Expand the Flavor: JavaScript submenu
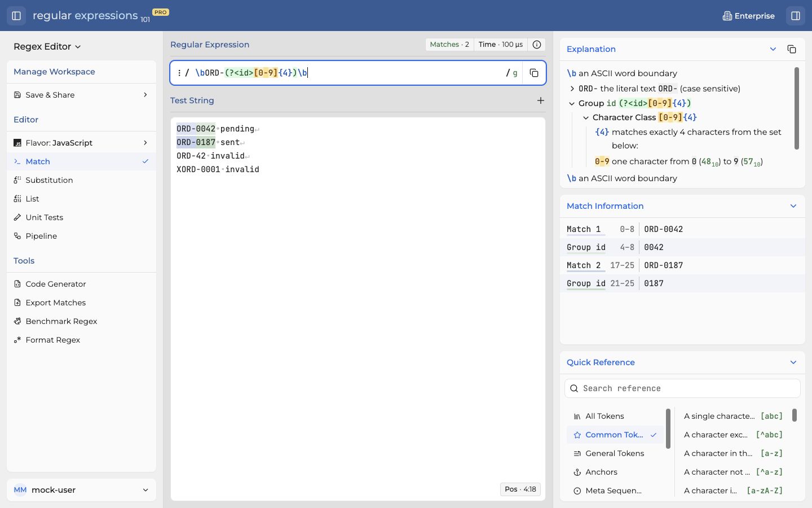Viewport: 812px width, 508px height. coord(81,143)
